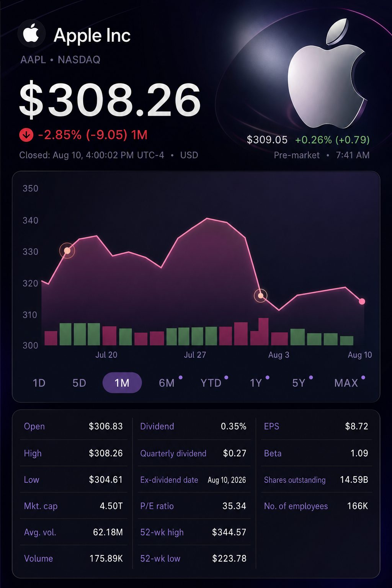
Task: Switch chart to YTD range
Action: pyautogui.click(x=211, y=383)
